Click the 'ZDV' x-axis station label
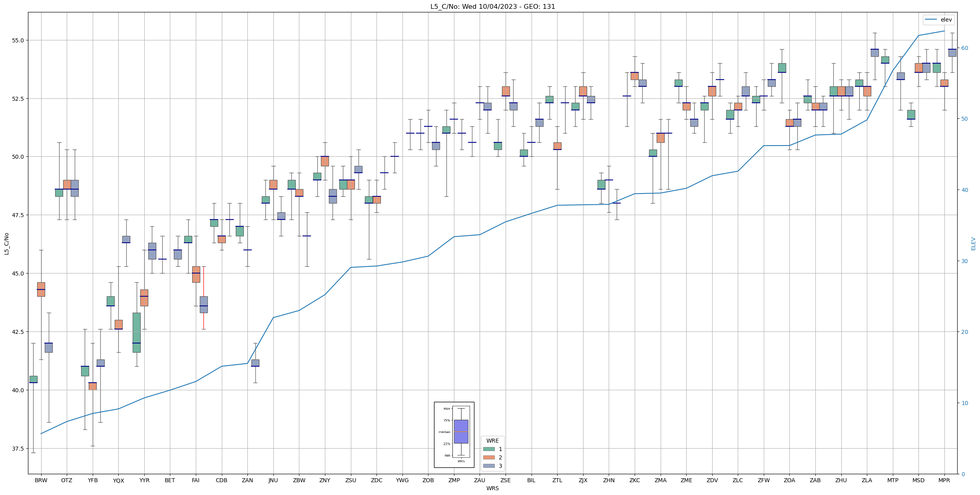The height and width of the screenshot is (495, 980). tap(712, 480)
